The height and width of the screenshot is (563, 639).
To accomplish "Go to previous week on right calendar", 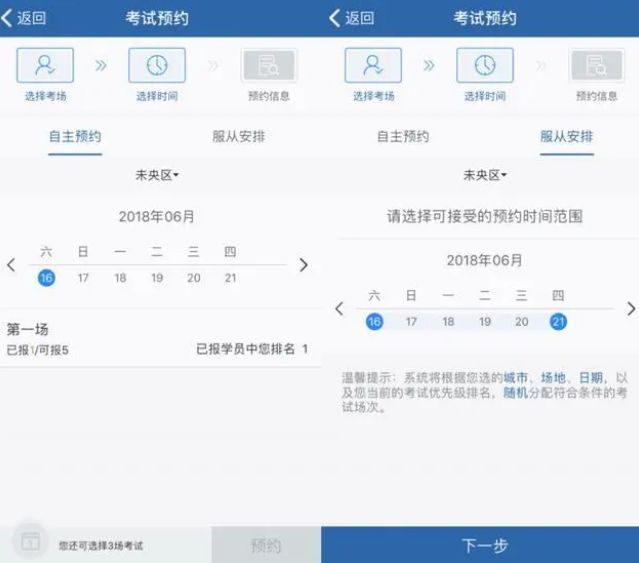I will tap(339, 309).
